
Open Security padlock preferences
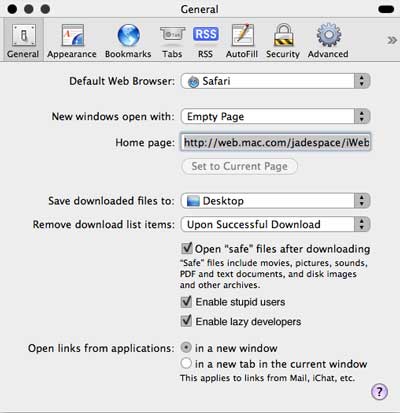coord(283,40)
